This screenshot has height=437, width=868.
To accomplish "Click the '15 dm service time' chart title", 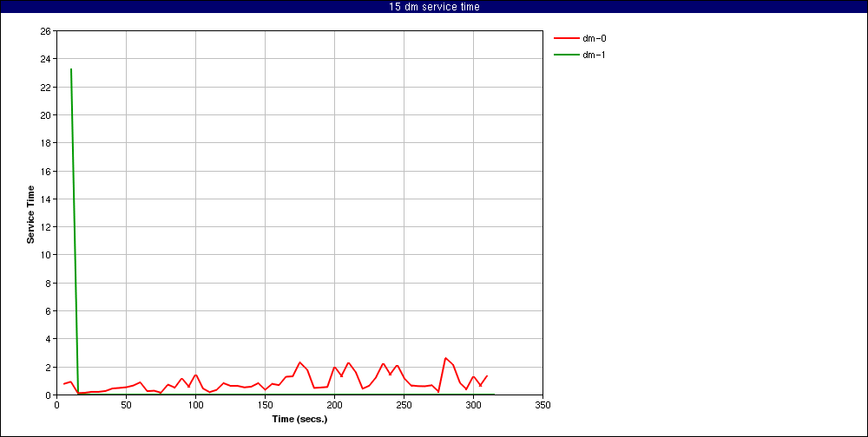I will click(434, 7).
